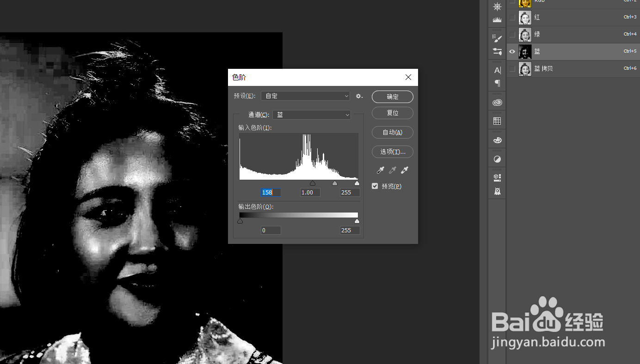Click the 输入色阶 label

[x=255, y=127]
